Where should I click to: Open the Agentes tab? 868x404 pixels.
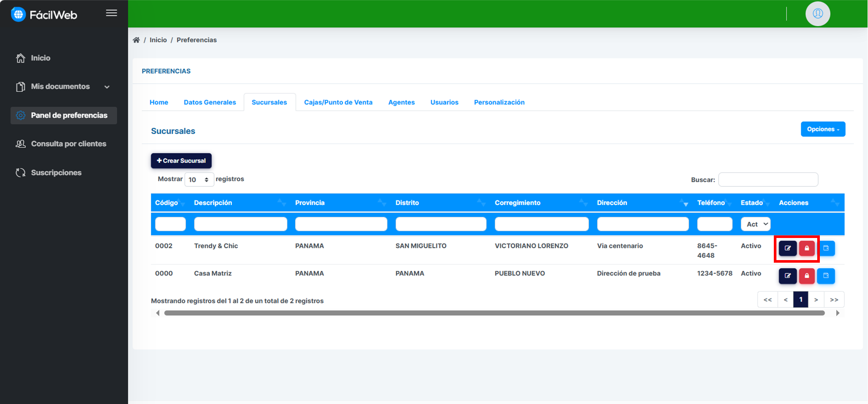coord(401,102)
